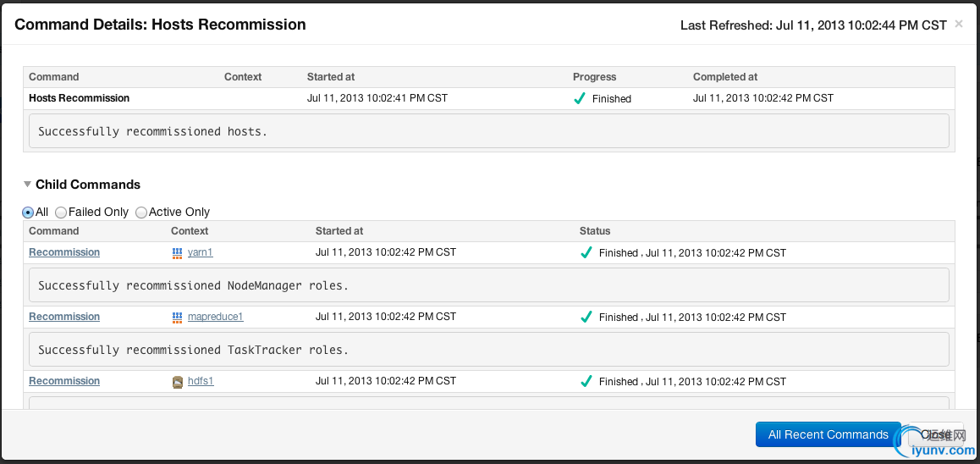Click the mapreduce1 row finished checkmark
This screenshot has width=980, height=464.
pos(586,317)
